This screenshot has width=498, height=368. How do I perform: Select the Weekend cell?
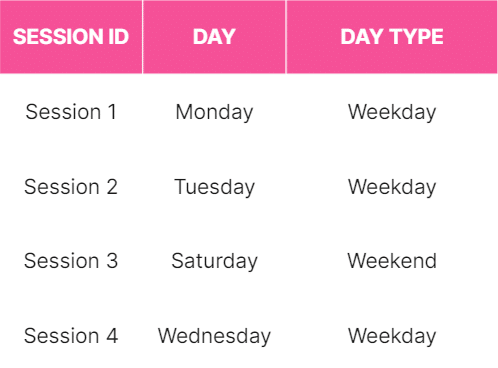(392, 261)
